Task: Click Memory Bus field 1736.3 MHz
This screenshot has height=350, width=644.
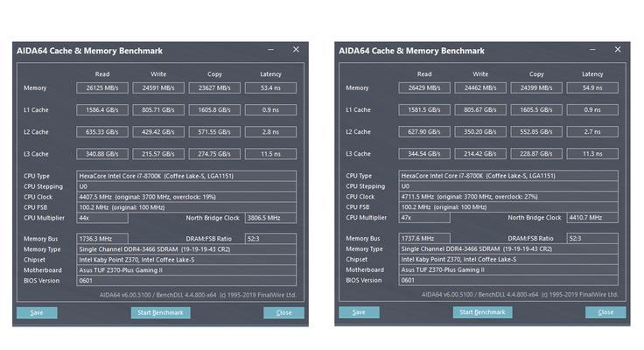Action: point(102,239)
